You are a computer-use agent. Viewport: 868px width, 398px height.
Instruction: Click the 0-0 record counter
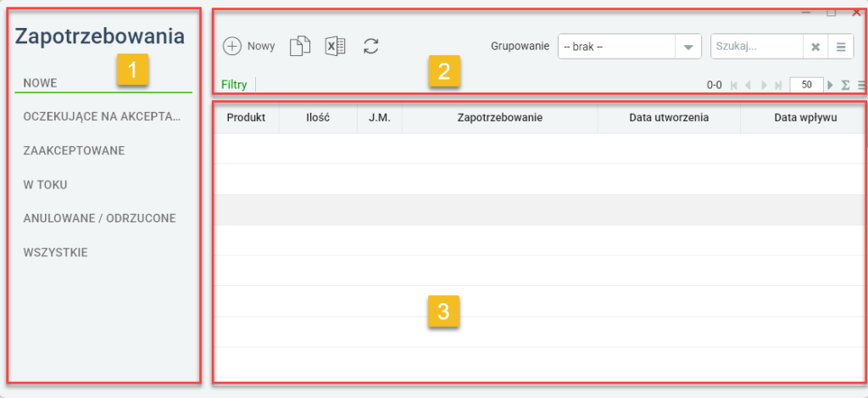pyautogui.click(x=715, y=86)
